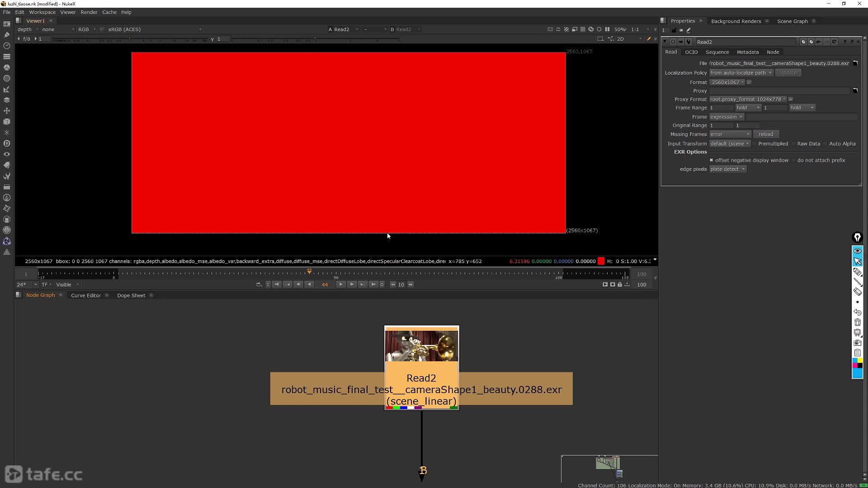Open the Time nodes clock icon
This screenshot has height=488, width=868.
[x=7, y=46]
